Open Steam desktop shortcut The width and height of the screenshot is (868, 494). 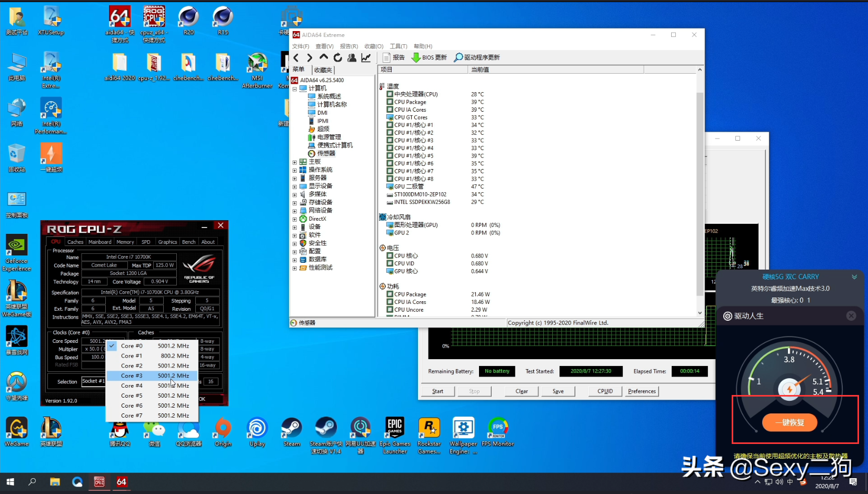point(292,433)
